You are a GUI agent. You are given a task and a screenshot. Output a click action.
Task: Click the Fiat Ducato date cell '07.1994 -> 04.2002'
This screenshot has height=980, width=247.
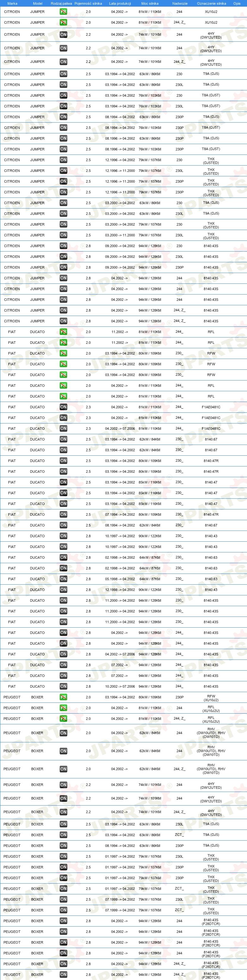pos(120,514)
